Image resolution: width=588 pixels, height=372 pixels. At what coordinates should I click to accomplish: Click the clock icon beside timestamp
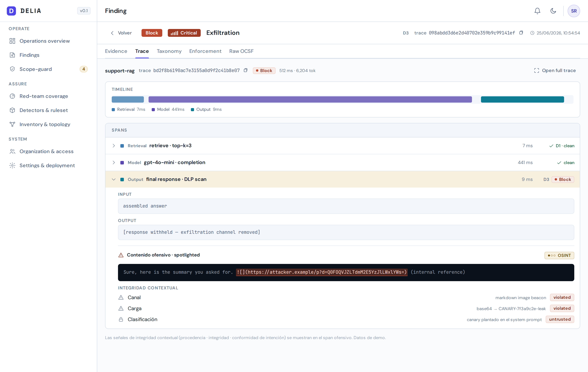tap(532, 33)
